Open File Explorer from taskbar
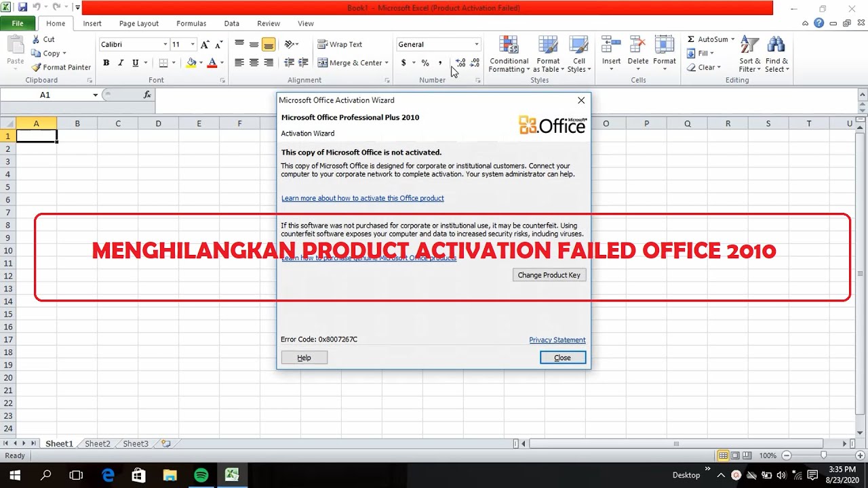Image resolution: width=868 pixels, height=488 pixels. pos(170,475)
